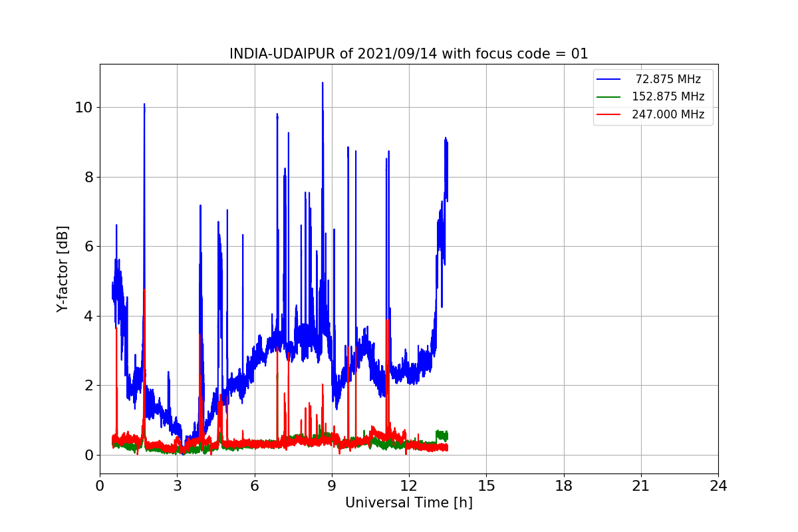Click x-axis tick label 18

click(x=563, y=486)
